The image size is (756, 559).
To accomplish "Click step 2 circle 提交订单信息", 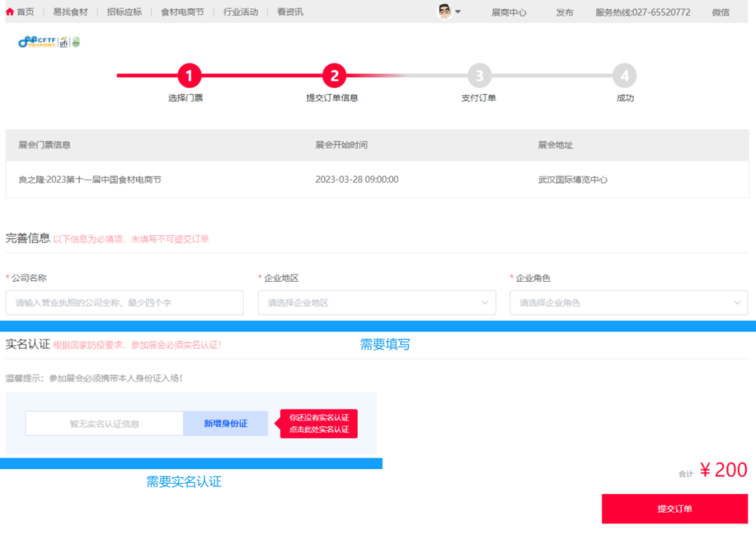I will [333, 76].
